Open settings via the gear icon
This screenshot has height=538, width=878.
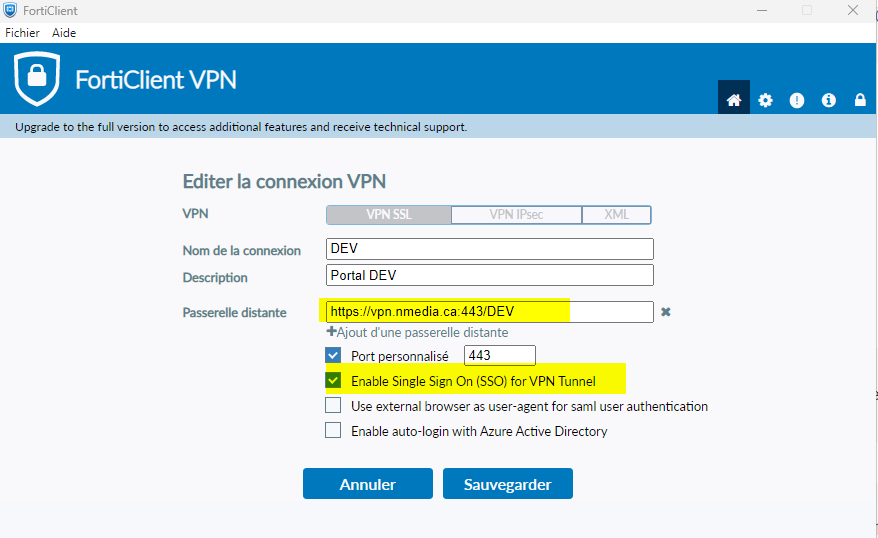(x=766, y=99)
